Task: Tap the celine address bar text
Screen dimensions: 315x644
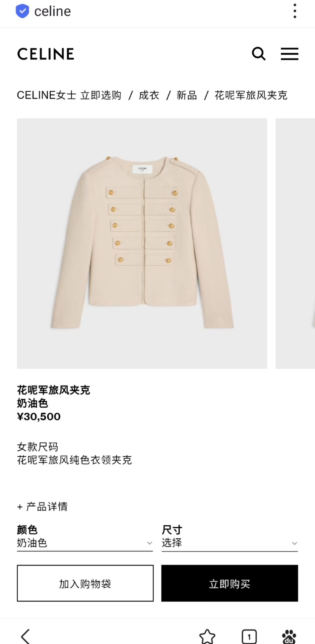Action: click(53, 11)
